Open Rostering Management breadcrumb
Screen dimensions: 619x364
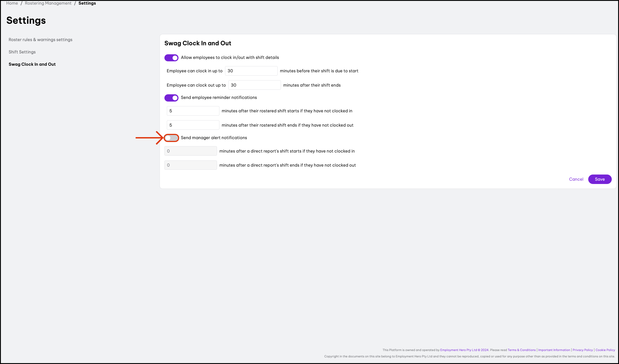pos(48,3)
